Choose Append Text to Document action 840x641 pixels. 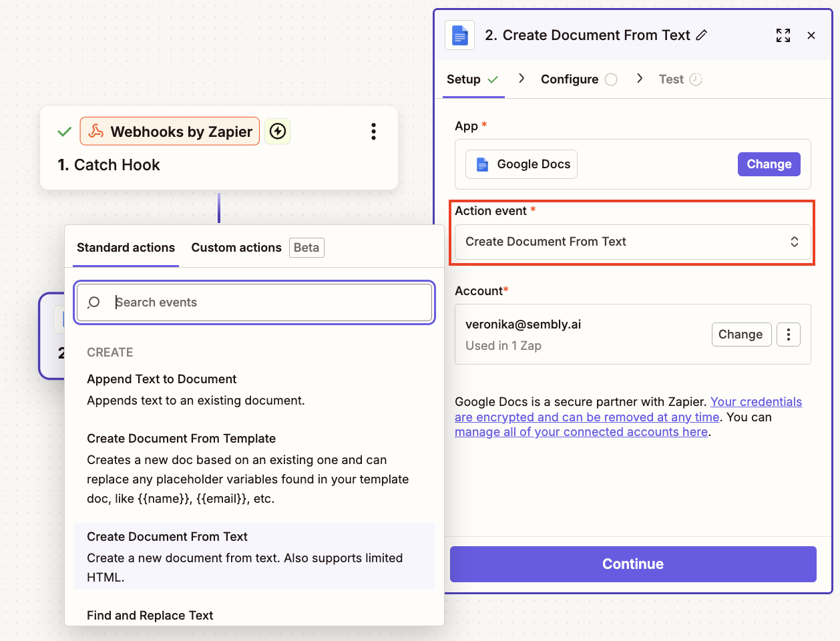(x=254, y=390)
